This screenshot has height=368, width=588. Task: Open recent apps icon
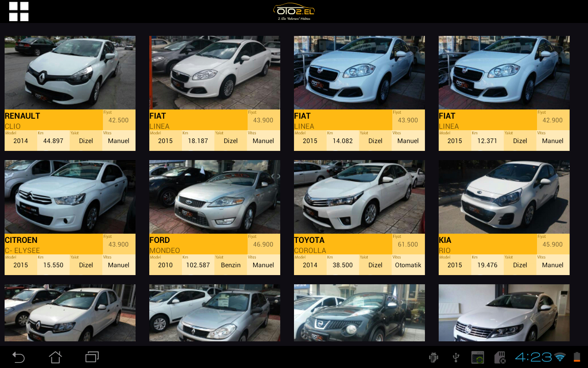click(x=92, y=357)
